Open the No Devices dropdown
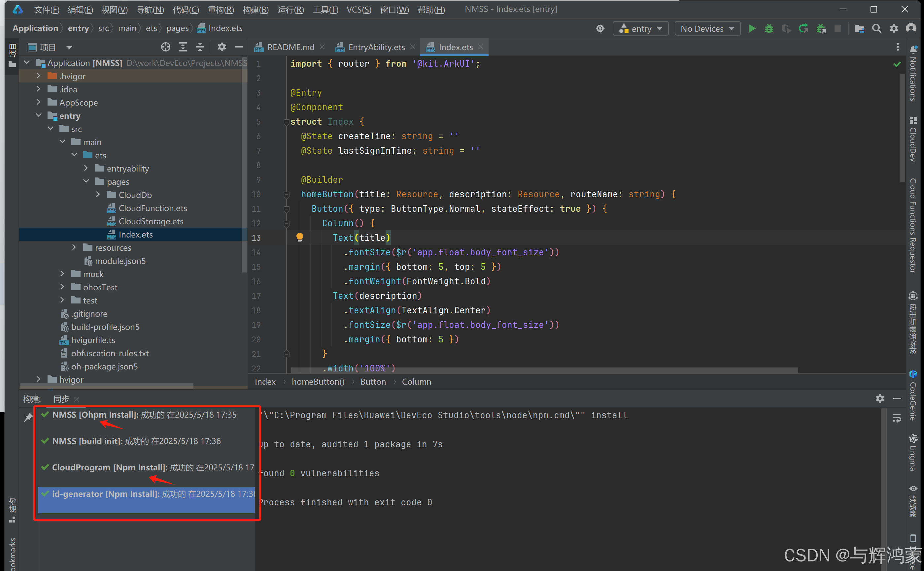This screenshot has width=924, height=571. point(707,29)
